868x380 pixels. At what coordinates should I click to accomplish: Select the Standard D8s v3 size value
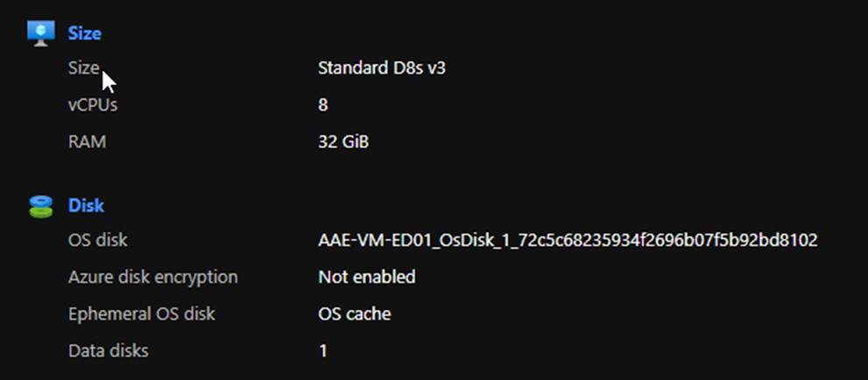click(x=382, y=68)
